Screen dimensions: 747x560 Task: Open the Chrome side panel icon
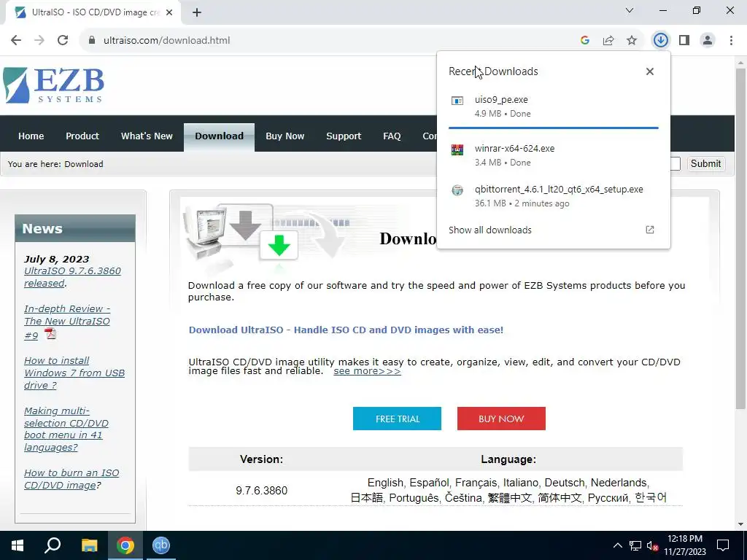[x=684, y=41]
